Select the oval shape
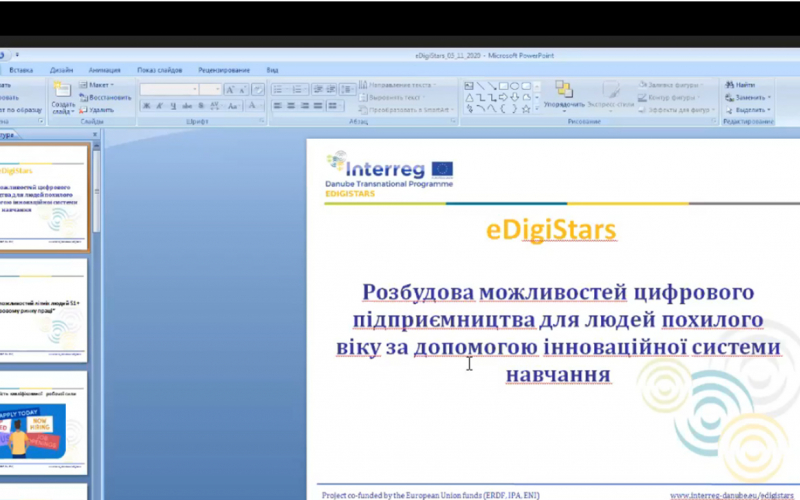800x500 pixels. tap(515, 86)
